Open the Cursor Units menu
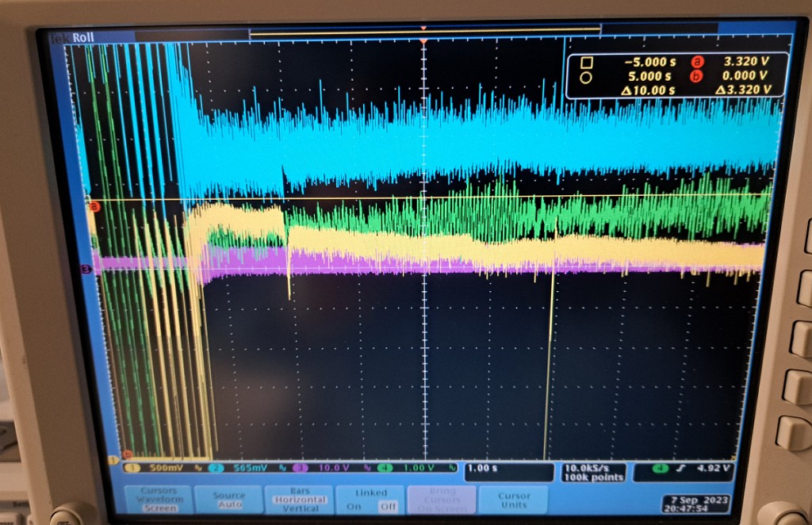This screenshot has width=812, height=525. point(514,500)
